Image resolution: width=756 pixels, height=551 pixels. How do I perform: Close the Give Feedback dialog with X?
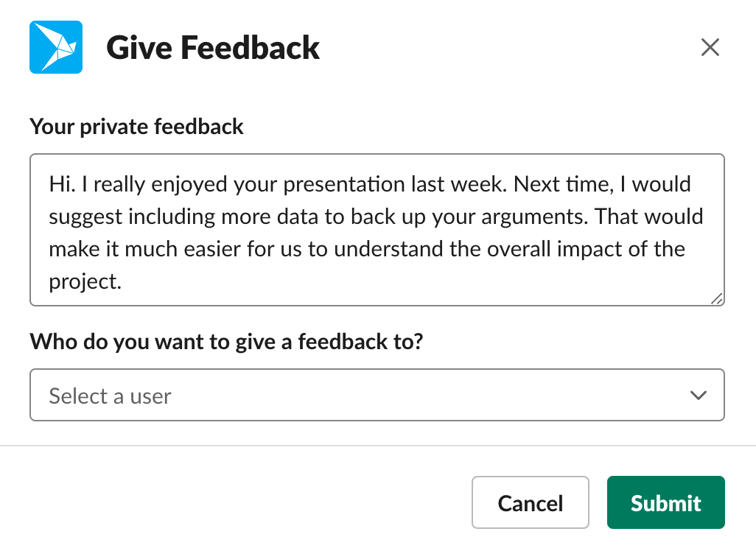[710, 47]
